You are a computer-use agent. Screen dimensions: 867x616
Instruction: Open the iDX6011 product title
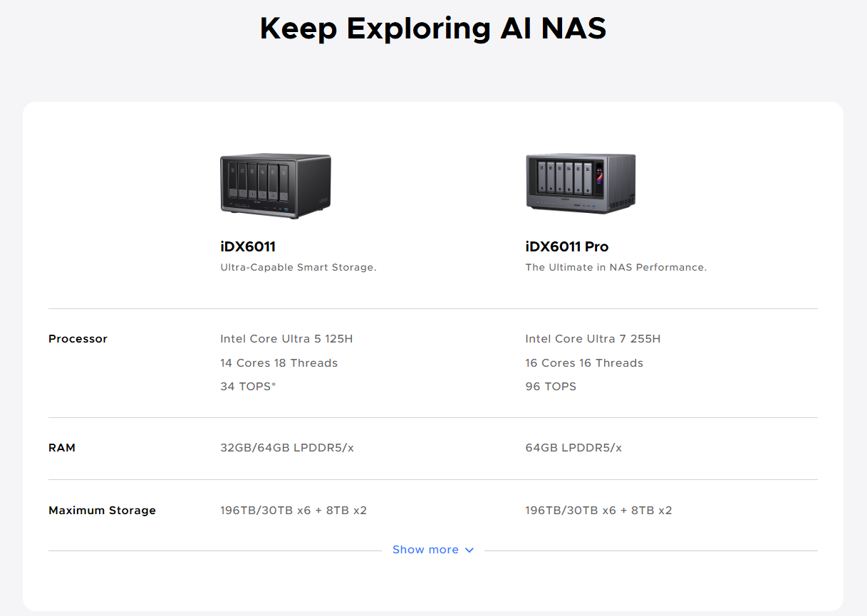[248, 246]
